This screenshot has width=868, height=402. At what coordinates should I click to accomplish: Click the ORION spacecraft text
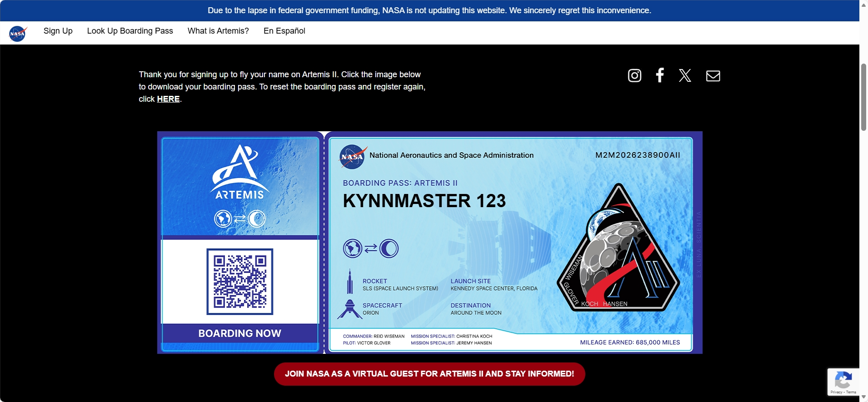[x=370, y=313]
